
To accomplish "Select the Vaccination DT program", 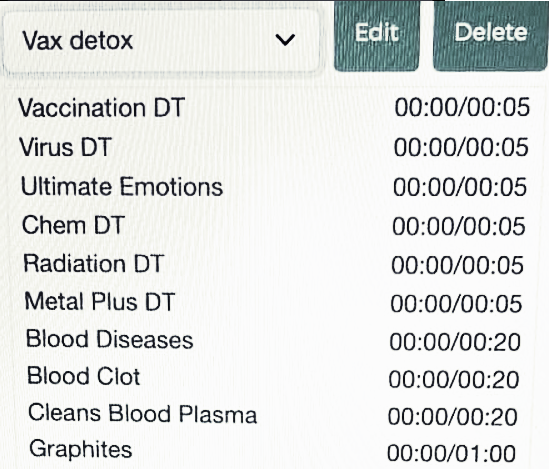I will pos(102,107).
